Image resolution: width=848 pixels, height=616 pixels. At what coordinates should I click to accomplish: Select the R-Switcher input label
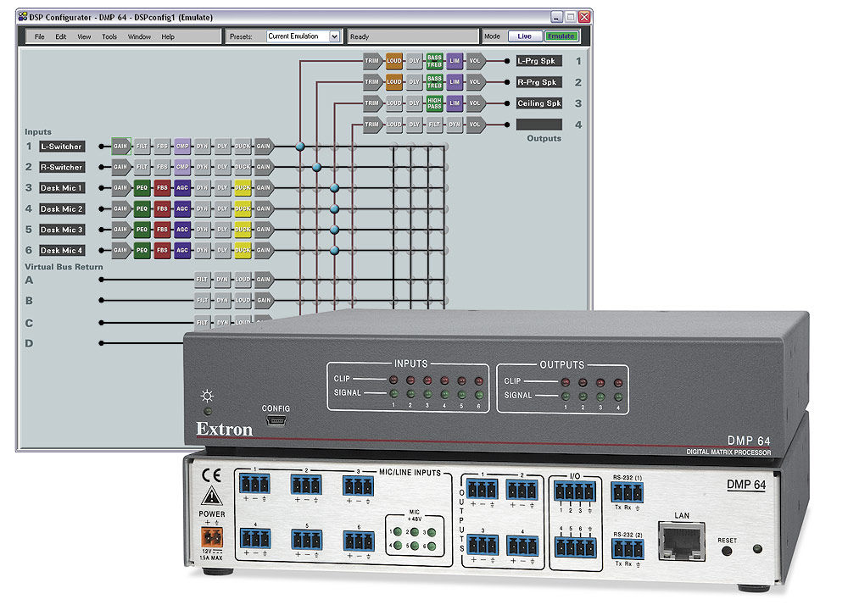click(x=62, y=167)
